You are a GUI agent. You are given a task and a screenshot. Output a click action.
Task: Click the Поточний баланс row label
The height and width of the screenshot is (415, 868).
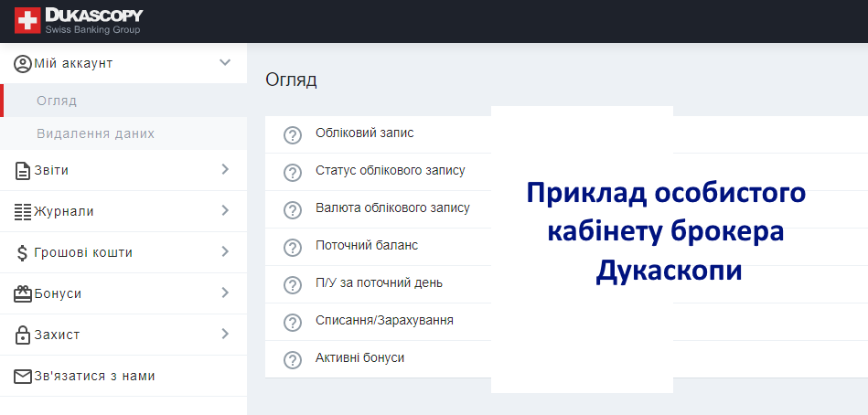click(367, 245)
